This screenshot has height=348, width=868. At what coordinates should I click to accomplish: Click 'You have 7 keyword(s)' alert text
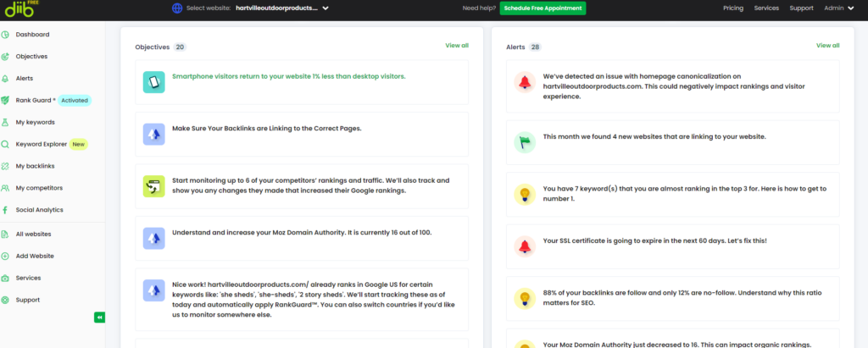685,193
